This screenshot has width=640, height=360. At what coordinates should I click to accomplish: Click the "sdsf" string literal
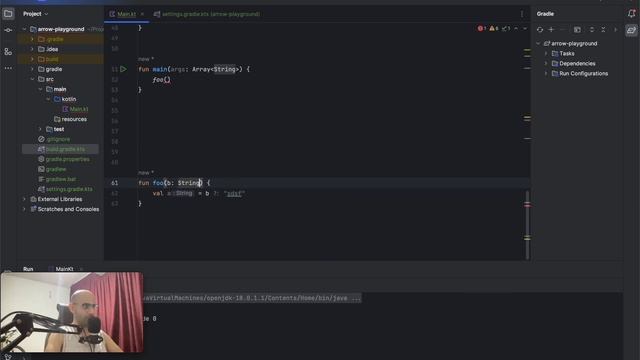tap(234, 193)
